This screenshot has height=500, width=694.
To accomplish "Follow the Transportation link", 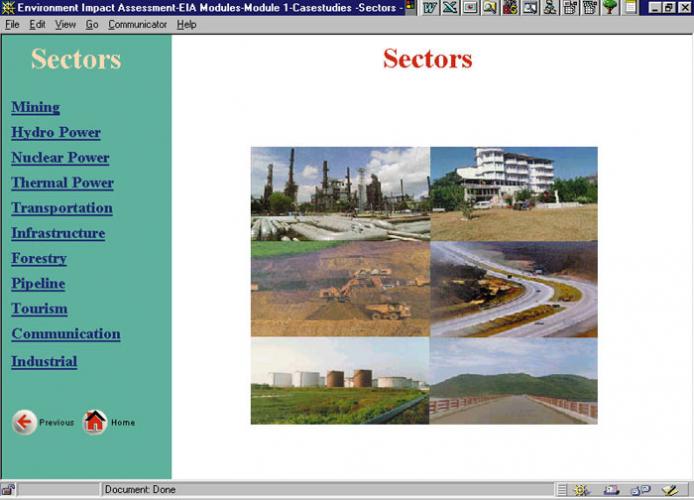I will [x=62, y=208].
